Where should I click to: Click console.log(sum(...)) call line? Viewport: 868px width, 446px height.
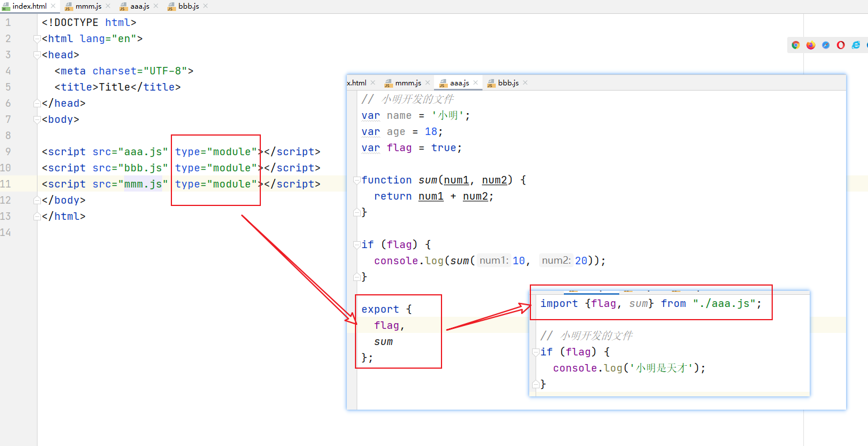point(490,261)
